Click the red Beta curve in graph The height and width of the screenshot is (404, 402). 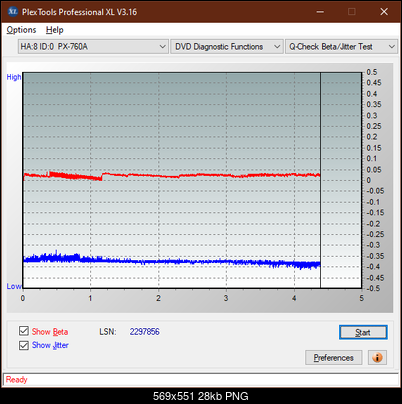point(172,175)
